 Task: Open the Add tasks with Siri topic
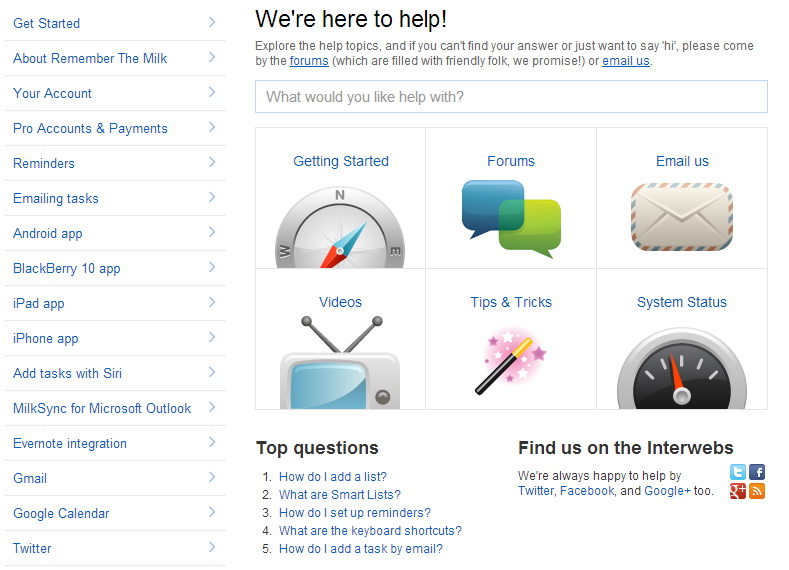tap(67, 373)
